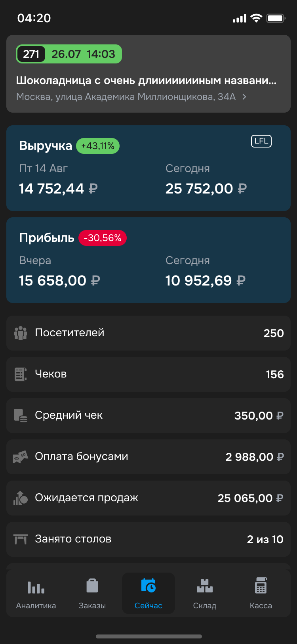This screenshot has height=644, width=297.
Task: Open the Аналитика chart icon
Action: [36, 587]
